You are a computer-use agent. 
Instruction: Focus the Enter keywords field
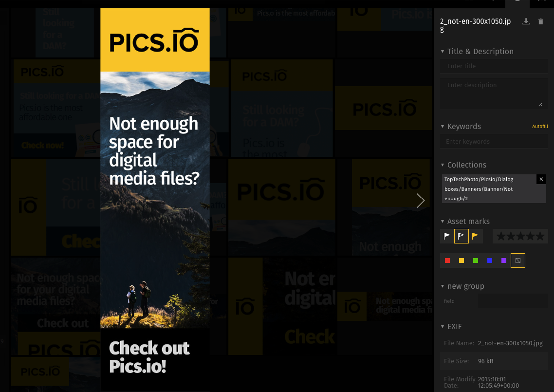point(494,141)
